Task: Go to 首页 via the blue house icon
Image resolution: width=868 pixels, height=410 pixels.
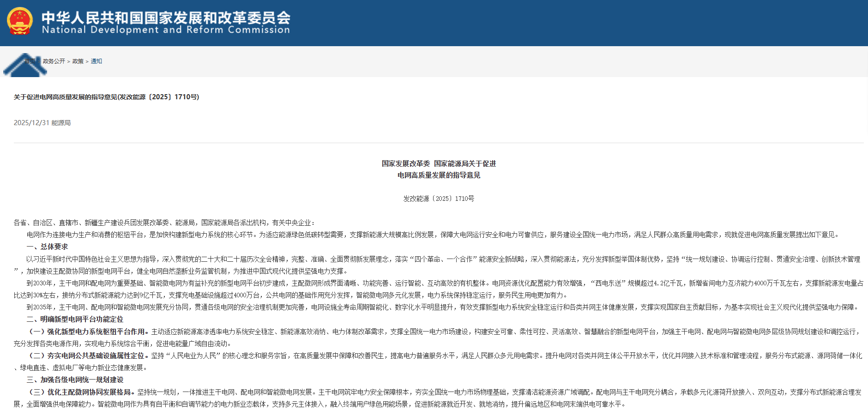Action: pyautogui.click(x=25, y=65)
